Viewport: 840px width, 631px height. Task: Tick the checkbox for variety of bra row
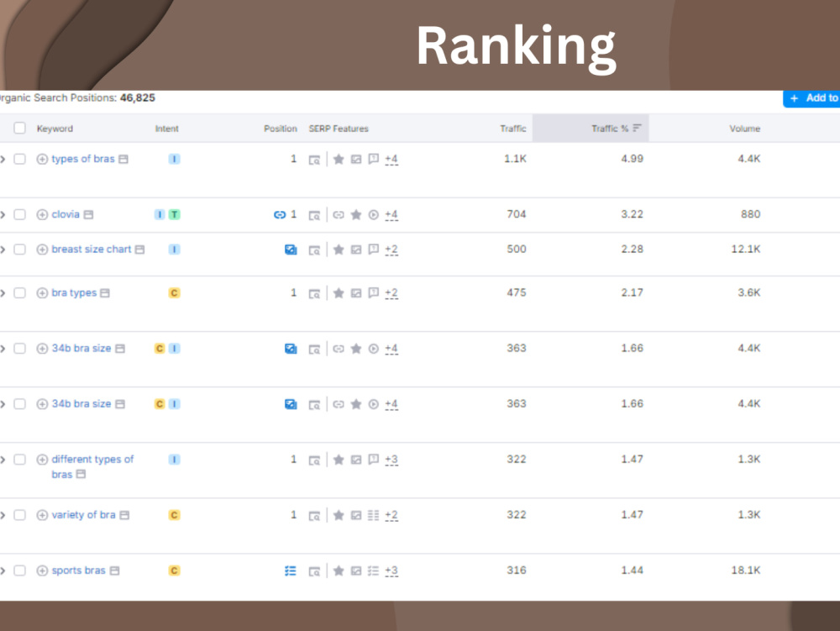tap(20, 515)
